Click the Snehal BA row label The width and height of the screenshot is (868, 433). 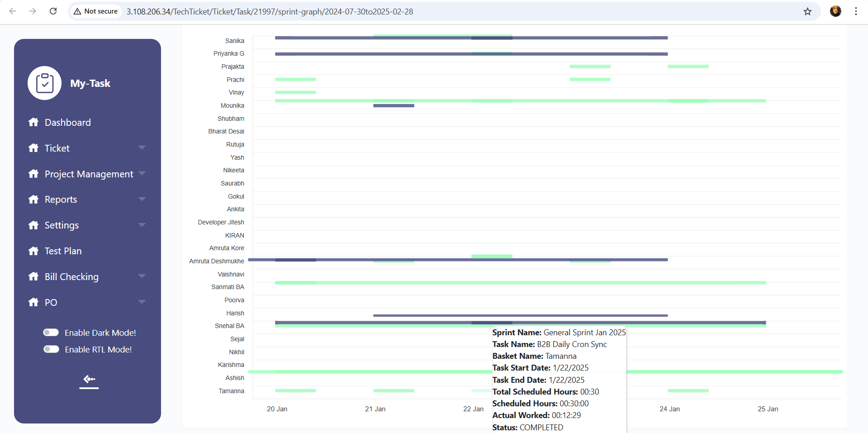point(229,326)
